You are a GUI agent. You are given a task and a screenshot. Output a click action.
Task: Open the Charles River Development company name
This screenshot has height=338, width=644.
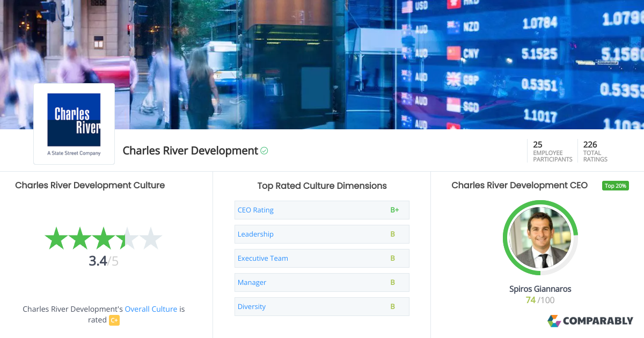(191, 151)
